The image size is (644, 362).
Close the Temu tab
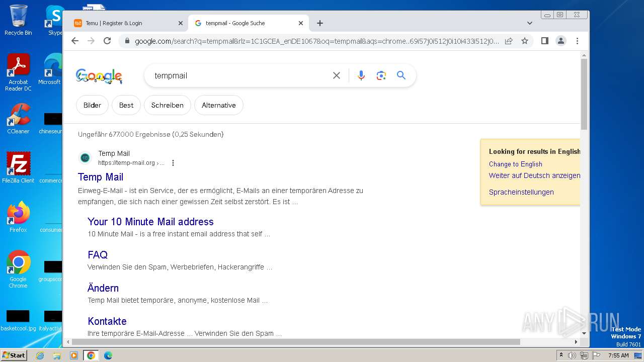(x=181, y=23)
